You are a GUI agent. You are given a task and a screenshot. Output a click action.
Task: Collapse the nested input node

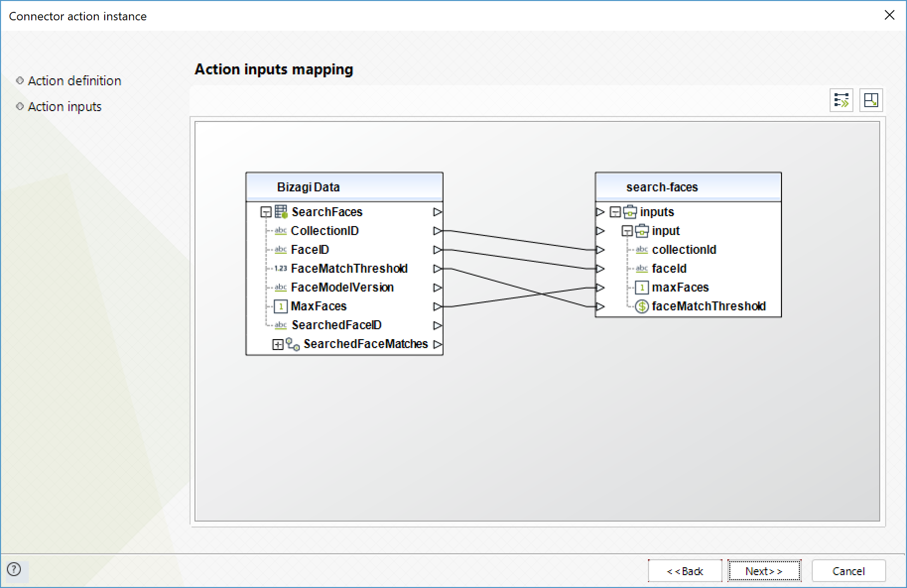(x=627, y=231)
